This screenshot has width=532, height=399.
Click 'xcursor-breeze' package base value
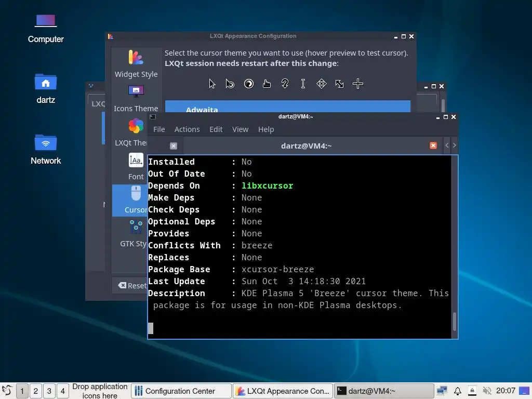pyautogui.click(x=277, y=270)
